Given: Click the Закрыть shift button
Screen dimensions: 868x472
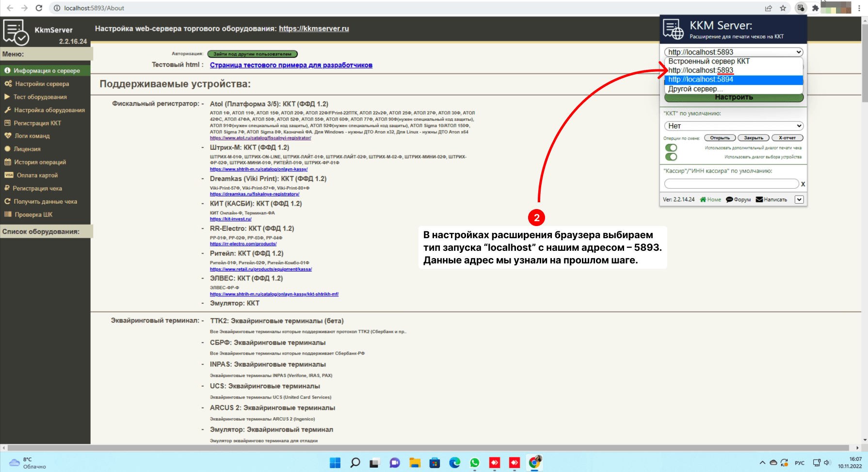Looking at the screenshot, I should (x=754, y=138).
